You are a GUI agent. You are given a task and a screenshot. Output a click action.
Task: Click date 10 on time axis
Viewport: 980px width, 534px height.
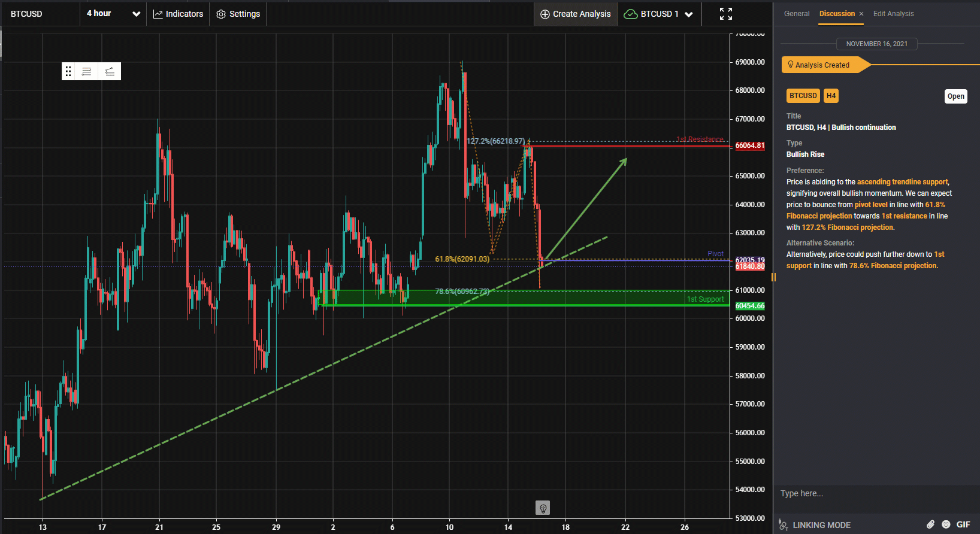point(449,527)
